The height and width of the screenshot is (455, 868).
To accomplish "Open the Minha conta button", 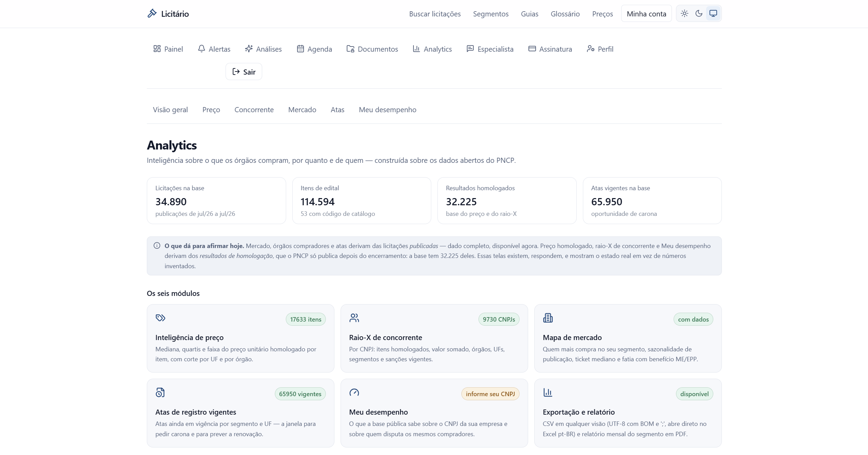I will click(647, 14).
